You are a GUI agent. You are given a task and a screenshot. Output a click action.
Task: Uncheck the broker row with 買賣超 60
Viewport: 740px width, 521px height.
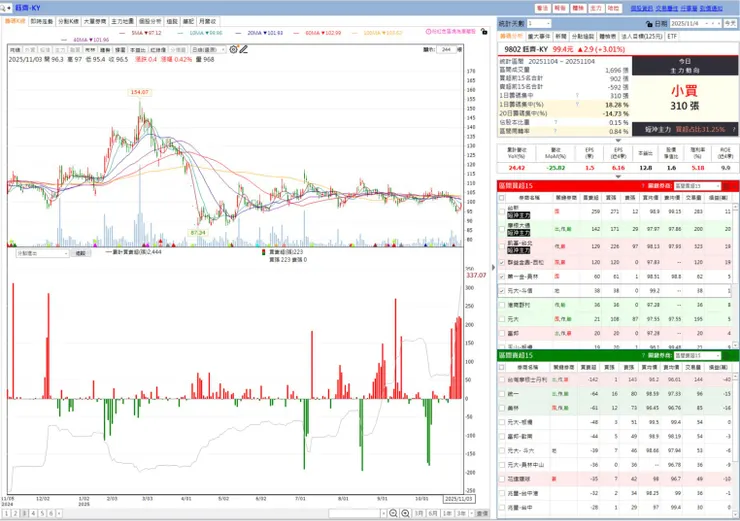click(502, 277)
